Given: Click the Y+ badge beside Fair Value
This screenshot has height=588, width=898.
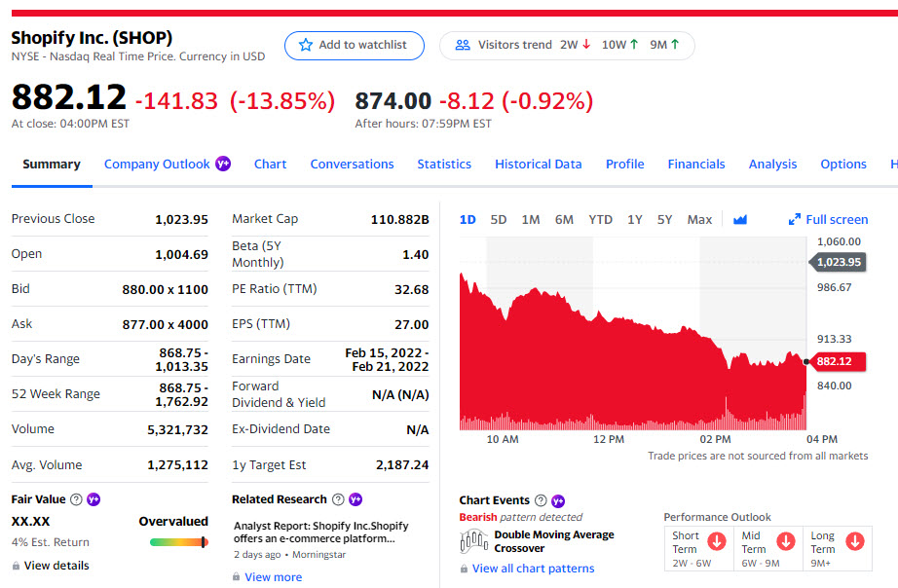Looking at the screenshot, I should coord(94,499).
